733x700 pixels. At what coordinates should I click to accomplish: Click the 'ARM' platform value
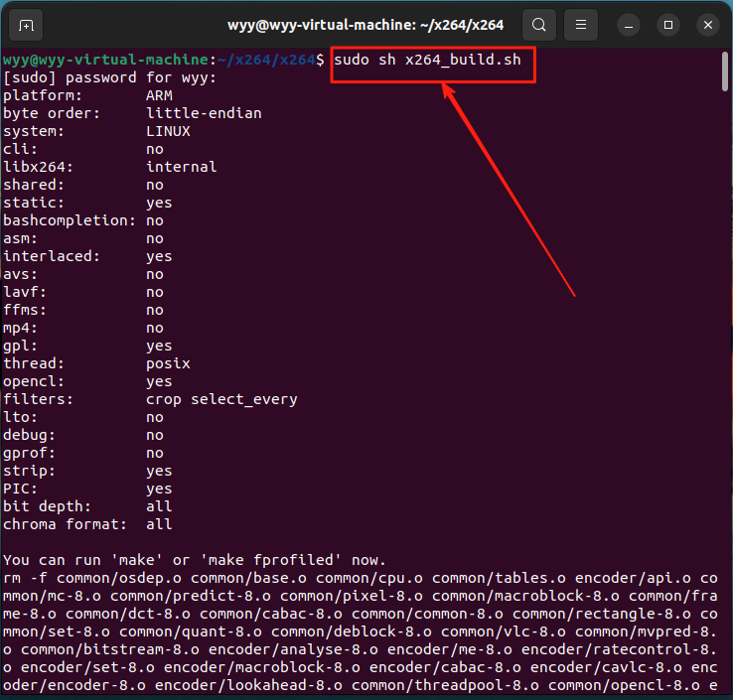159,95
